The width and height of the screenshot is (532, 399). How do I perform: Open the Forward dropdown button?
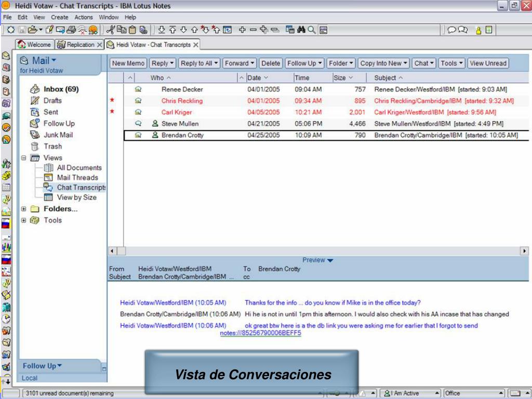239,63
